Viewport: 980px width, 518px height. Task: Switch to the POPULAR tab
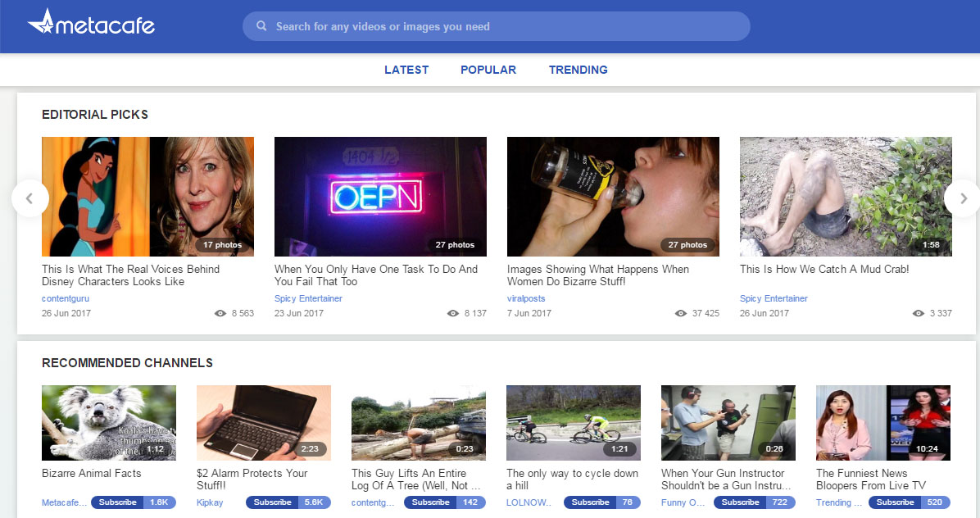pos(488,70)
